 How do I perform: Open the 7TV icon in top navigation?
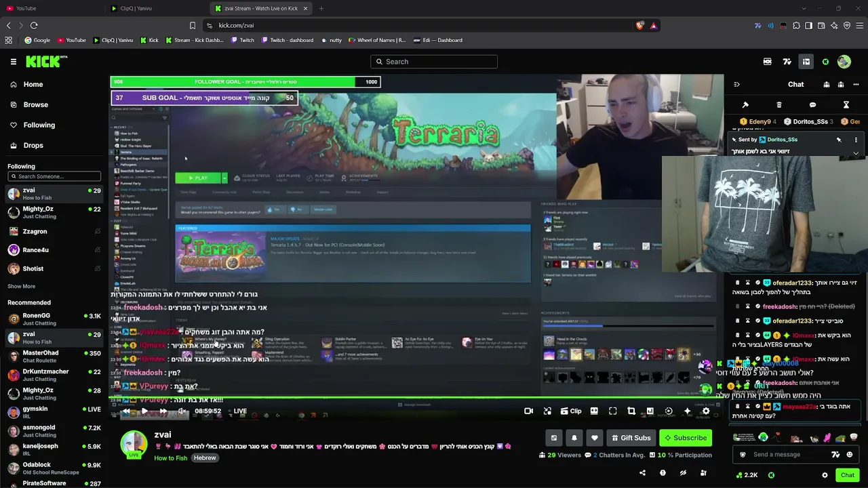point(787,62)
